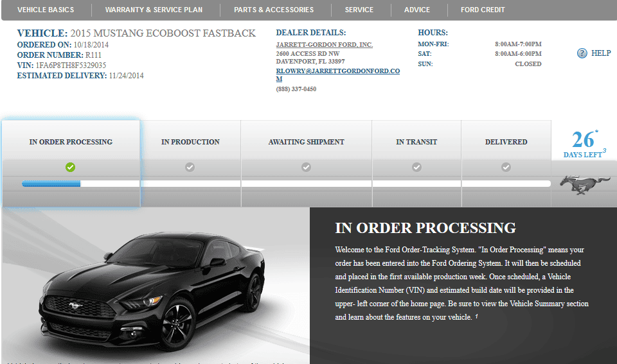Open the Advice menu item
Screen dimensions: 617x364
[417, 10]
